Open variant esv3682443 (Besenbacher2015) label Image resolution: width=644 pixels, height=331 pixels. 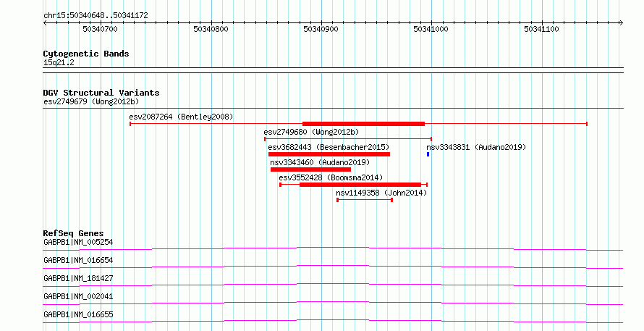[329, 147]
